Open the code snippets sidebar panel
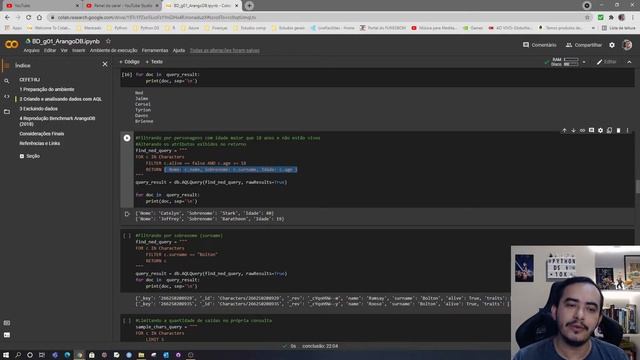 pos(7,96)
